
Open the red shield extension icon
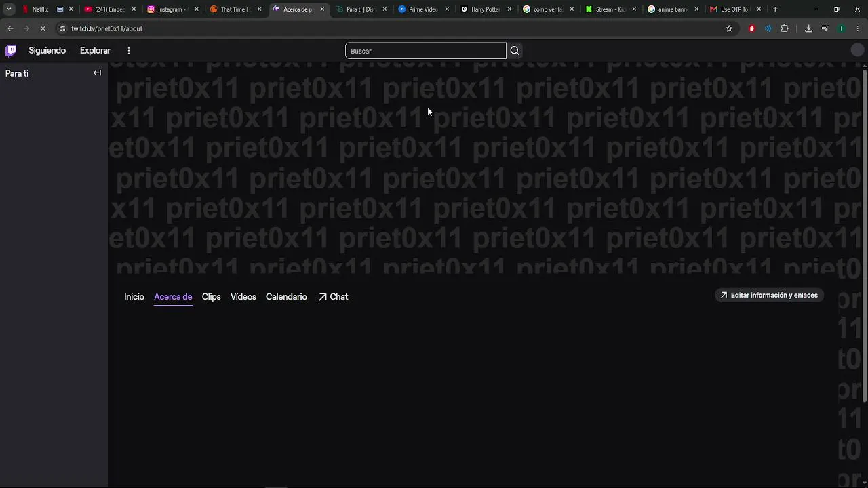tap(751, 28)
